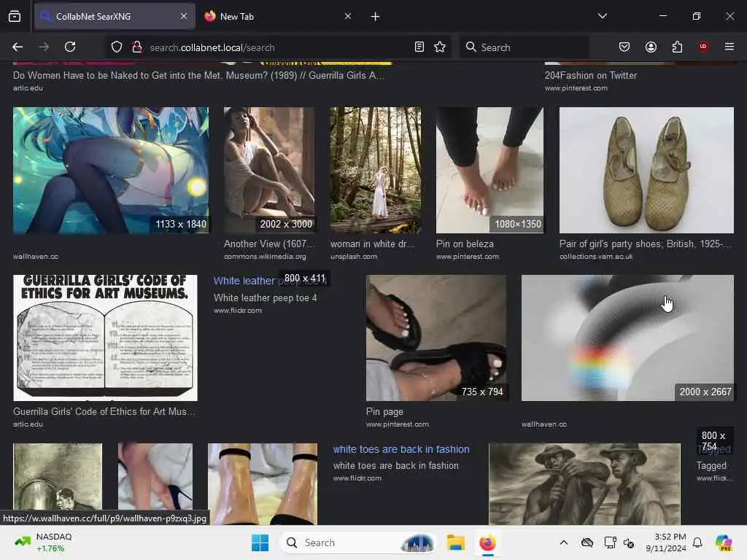The width and height of the screenshot is (747, 560).
Task: Click the collections.vam.ac.uk source text
Action: pos(596,257)
